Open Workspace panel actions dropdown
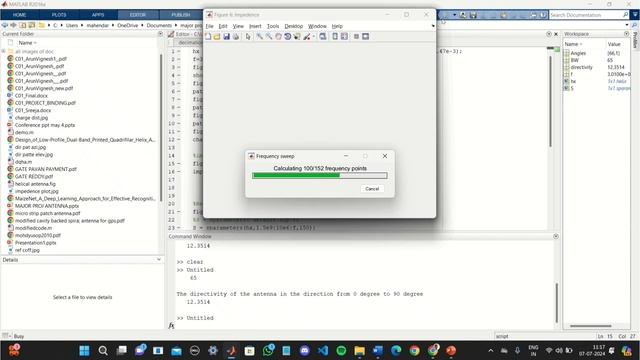Image resolution: width=640 pixels, height=360 pixels. tap(627, 34)
